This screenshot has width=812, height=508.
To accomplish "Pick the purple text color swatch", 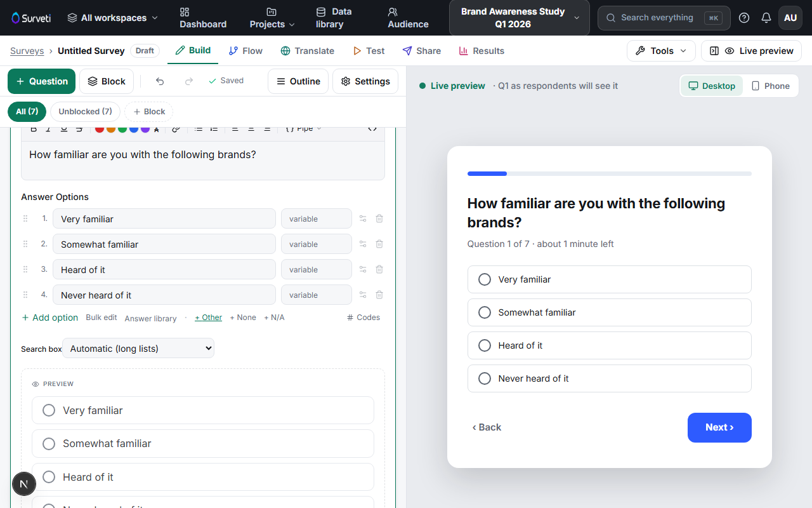I will (x=145, y=129).
